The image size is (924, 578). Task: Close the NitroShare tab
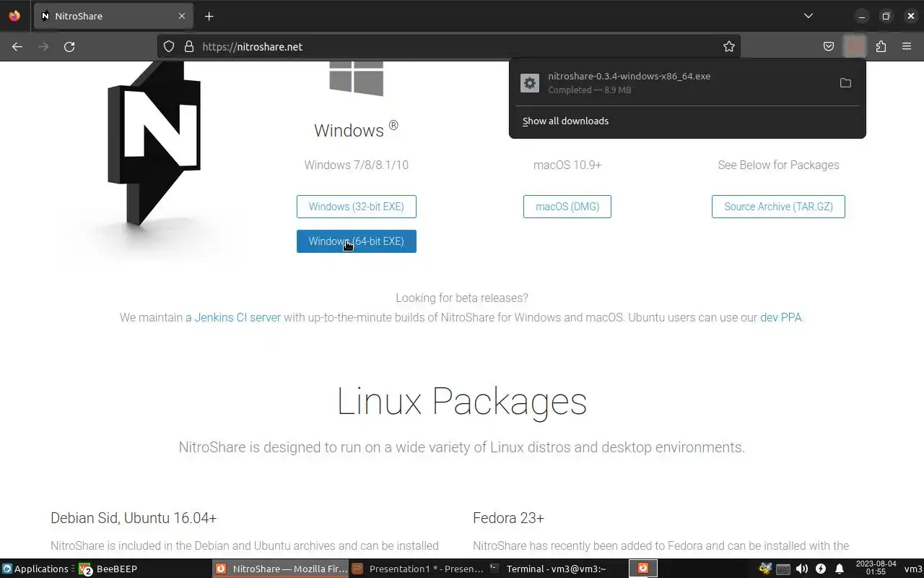click(182, 16)
